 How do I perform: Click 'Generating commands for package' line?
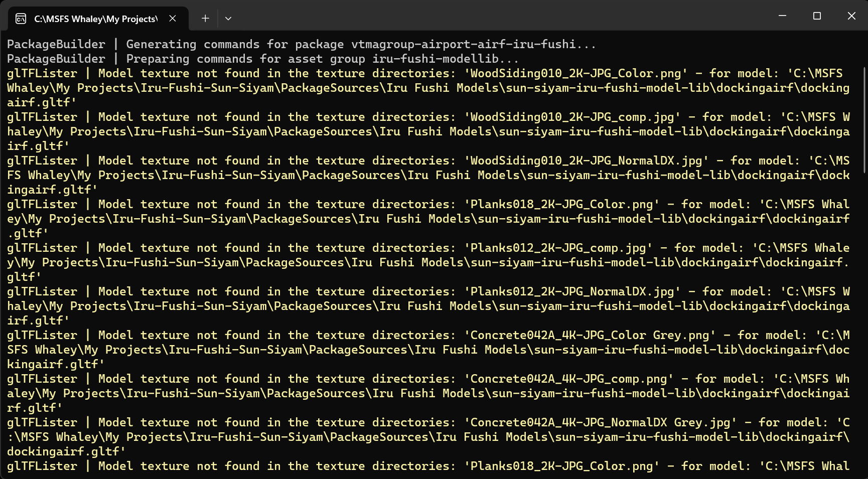[302, 44]
